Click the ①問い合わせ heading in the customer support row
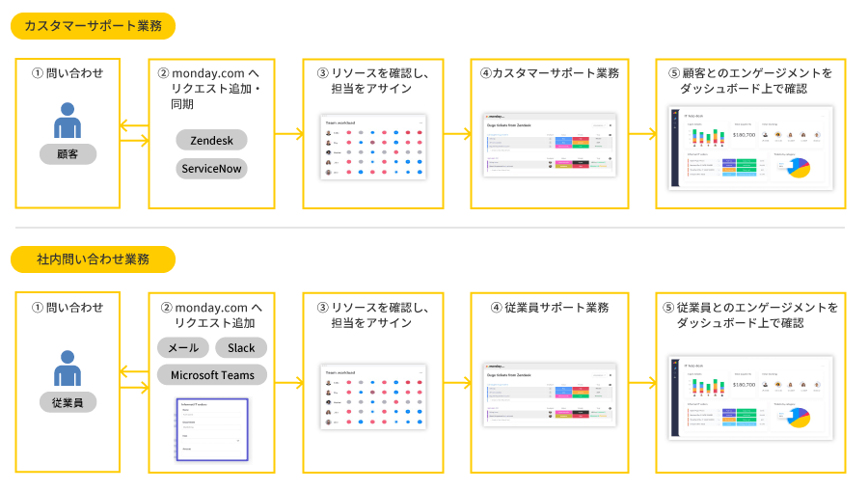The width and height of the screenshot is (868, 490). (x=68, y=73)
